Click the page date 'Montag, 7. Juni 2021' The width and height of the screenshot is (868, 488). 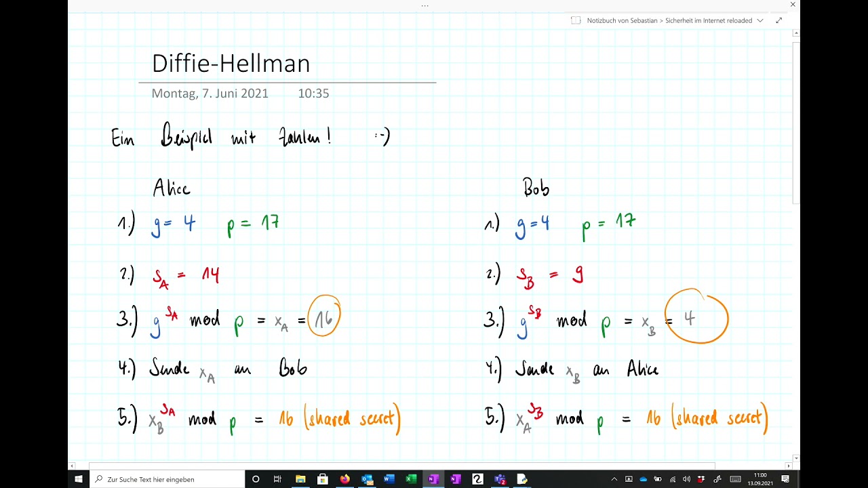(x=210, y=94)
